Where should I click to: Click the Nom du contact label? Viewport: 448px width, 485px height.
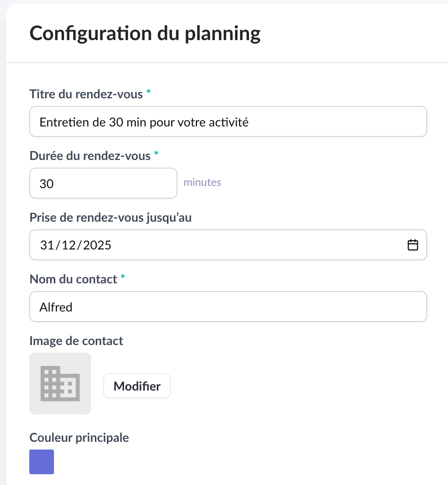tap(73, 279)
